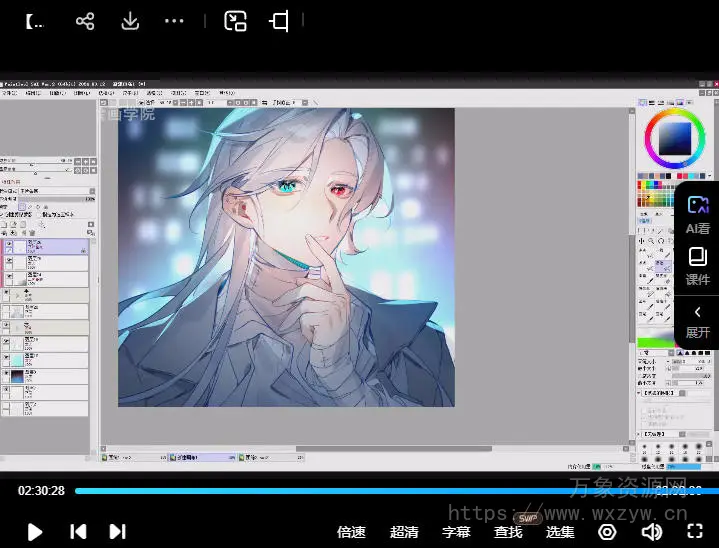Image resolution: width=719 pixels, height=548 pixels.
Task: Open the 超清 video quality menu
Action: (x=404, y=532)
